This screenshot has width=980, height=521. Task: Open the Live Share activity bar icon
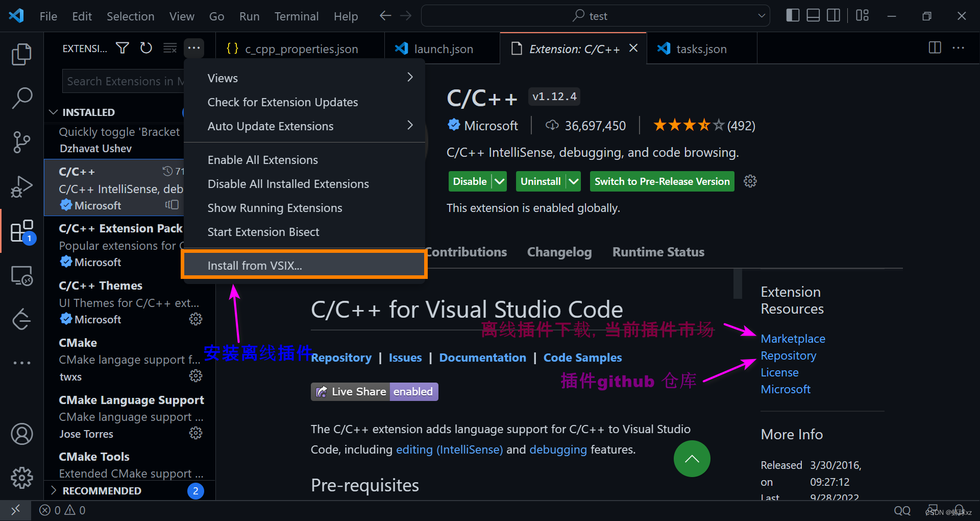tap(21, 320)
